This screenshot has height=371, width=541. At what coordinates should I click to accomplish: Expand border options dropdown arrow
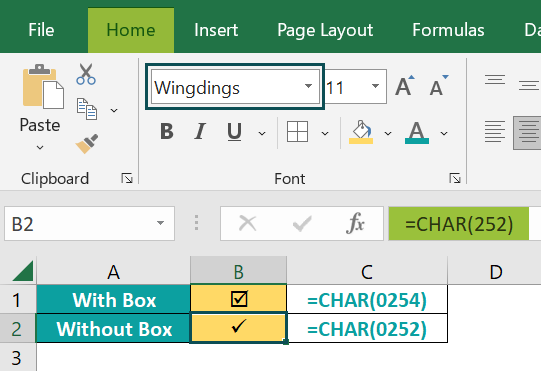(x=325, y=133)
